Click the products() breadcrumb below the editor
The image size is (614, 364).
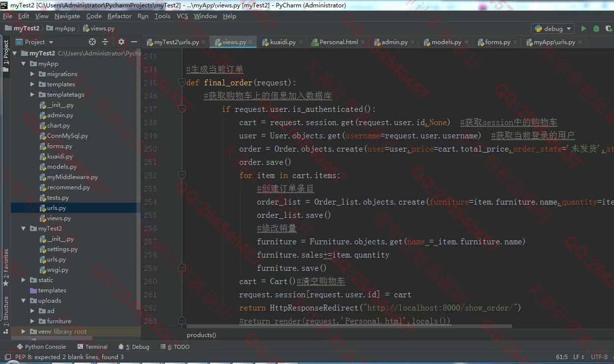pos(201,335)
